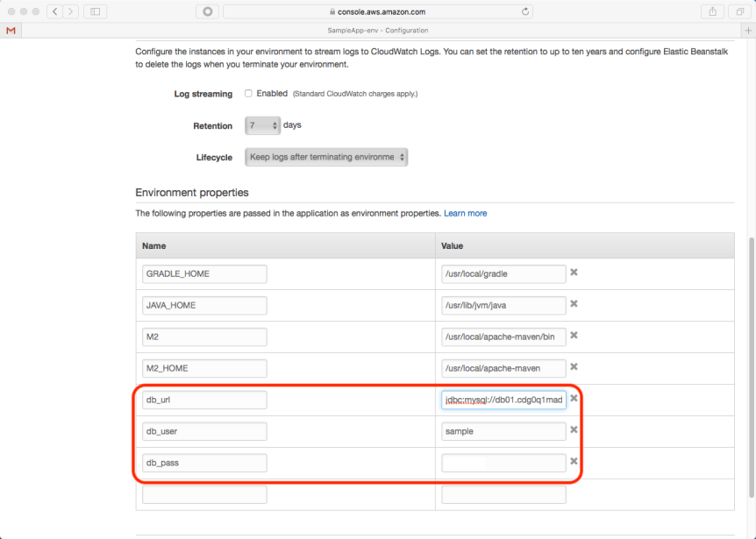Click the db_user name input field
The width and height of the screenshot is (756, 539).
click(x=204, y=431)
